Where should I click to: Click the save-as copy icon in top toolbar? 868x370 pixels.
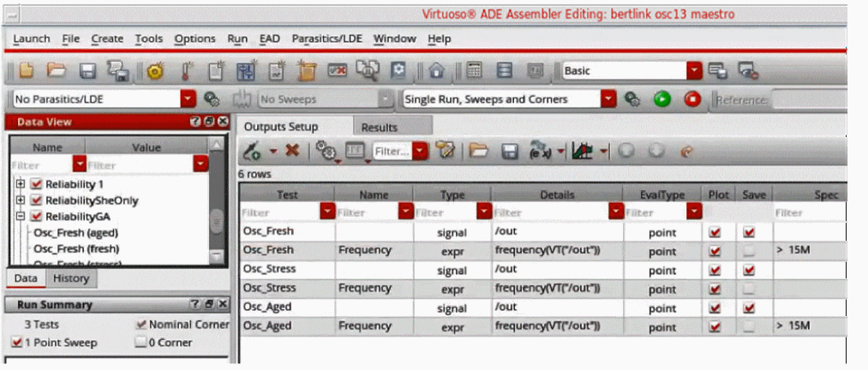click(118, 71)
